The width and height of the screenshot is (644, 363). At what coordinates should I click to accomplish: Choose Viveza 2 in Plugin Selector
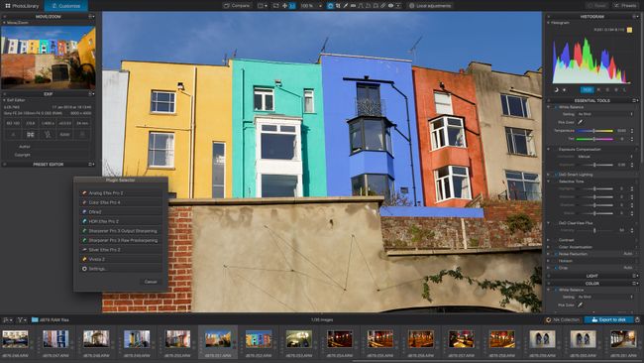tap(120, 259)
